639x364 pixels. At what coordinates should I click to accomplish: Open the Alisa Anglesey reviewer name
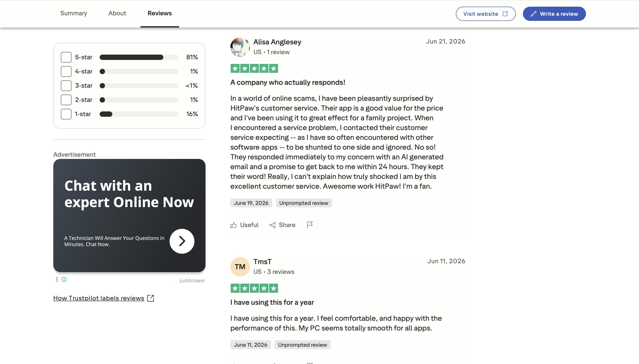[x=277, y=42]
